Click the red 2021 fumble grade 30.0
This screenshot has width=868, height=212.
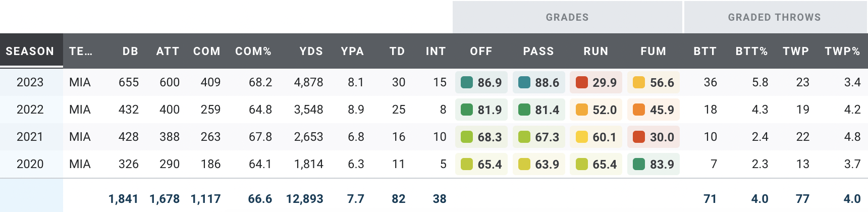(654, 137)
